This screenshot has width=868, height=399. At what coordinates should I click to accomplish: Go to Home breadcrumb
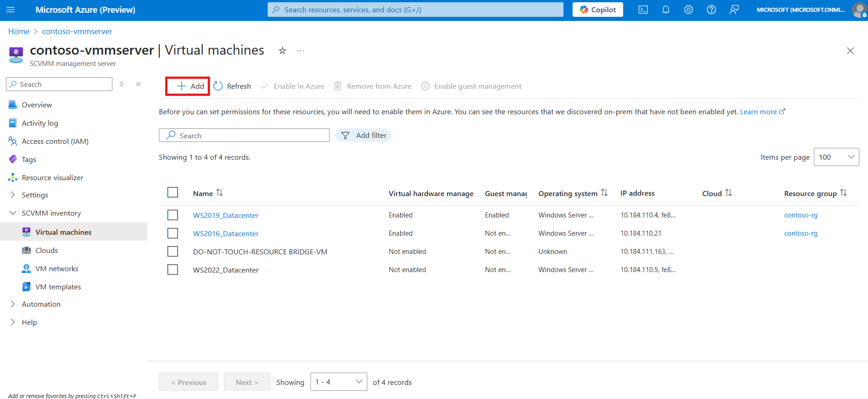coord(19,31)
